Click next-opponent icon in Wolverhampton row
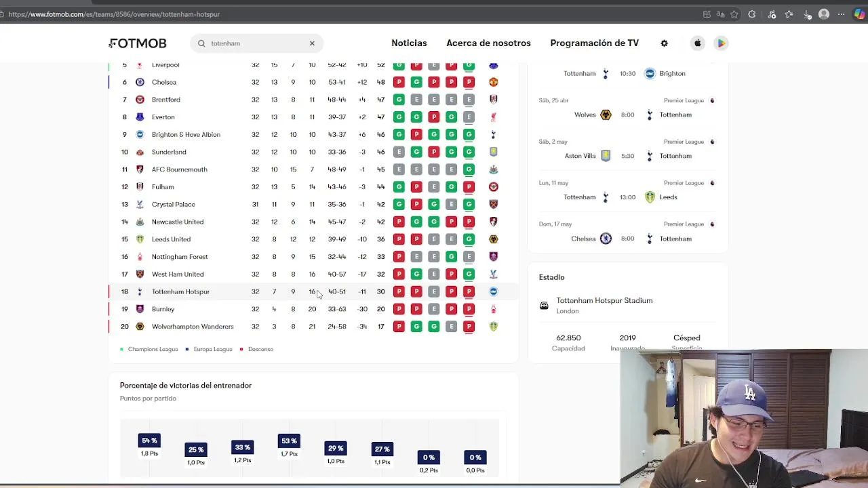Viewport: 868px width, 488px height. tap(493, 327)
